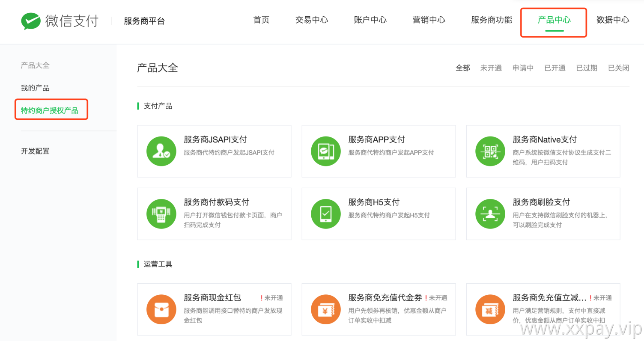Click the 服务商免充值代金券 title
Viewport: 644px width, 341px height.
pos(385,298)
